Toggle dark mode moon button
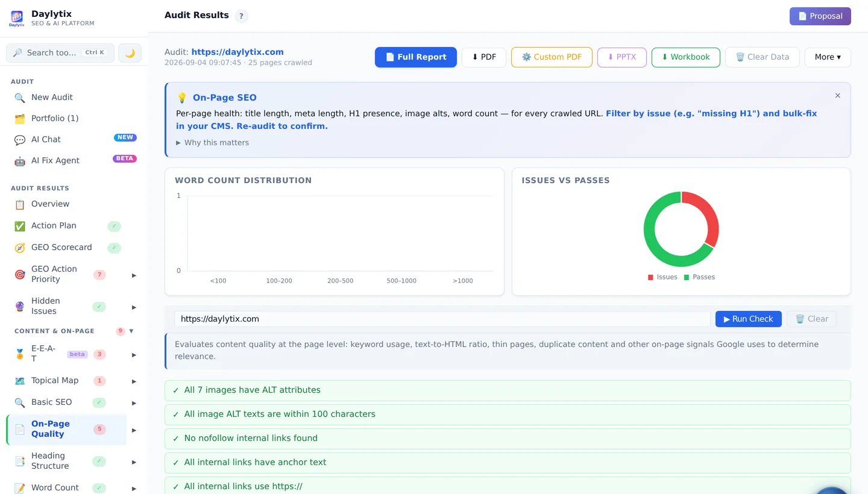The height and width of the screenshot is (494, 868). click(130, 53)
